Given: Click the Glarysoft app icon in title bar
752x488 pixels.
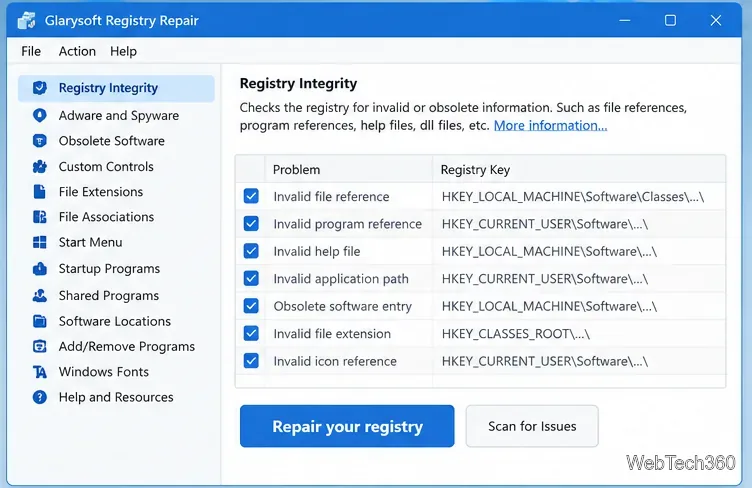Looking at the screenshot, I should (26, 21).
